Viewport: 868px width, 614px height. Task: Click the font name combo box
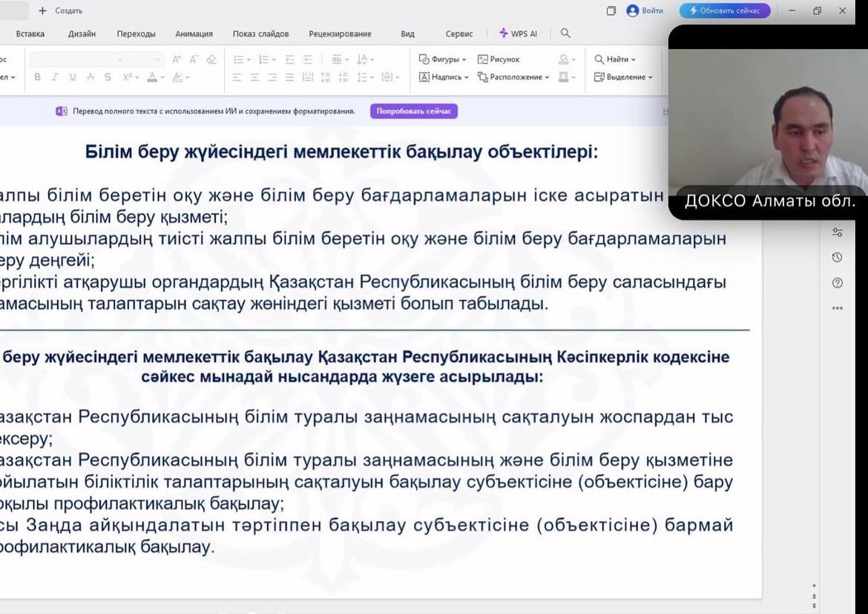pos(77,59)
